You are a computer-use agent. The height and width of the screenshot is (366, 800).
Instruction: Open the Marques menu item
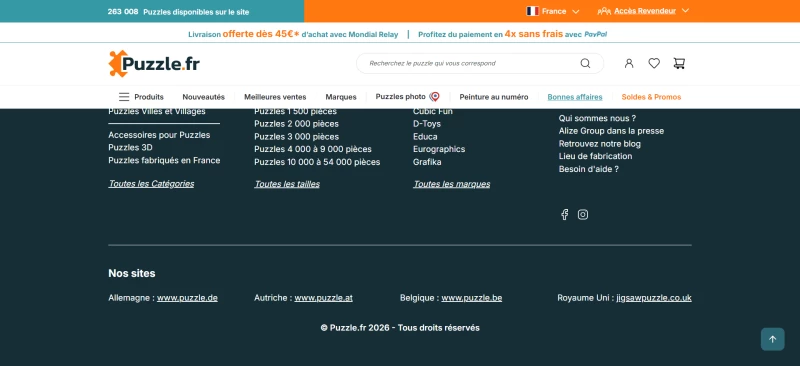click(x=341, y=97)
